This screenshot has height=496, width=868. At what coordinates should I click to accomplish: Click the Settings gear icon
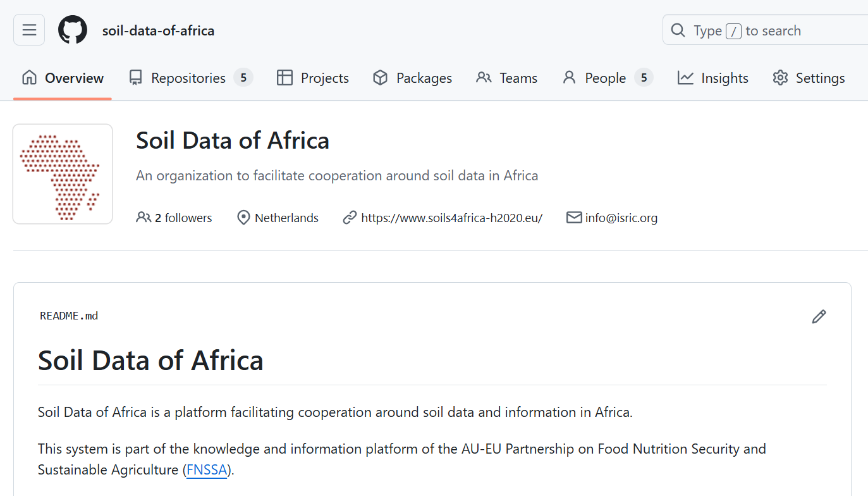780,78
